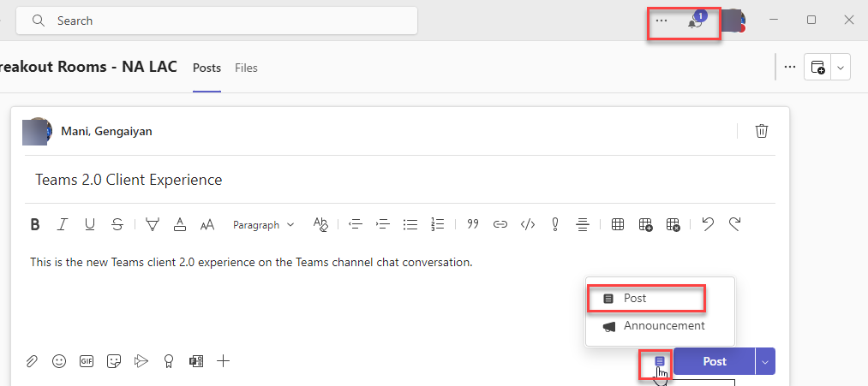Viewport: 868px width, 386px height.
Task: Attach a file with the paperclip icon
Action: click(x=32, y=362)
